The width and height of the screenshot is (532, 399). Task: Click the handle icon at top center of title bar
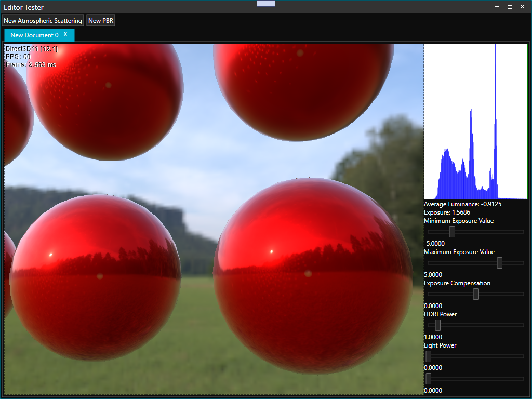(266, 3)
